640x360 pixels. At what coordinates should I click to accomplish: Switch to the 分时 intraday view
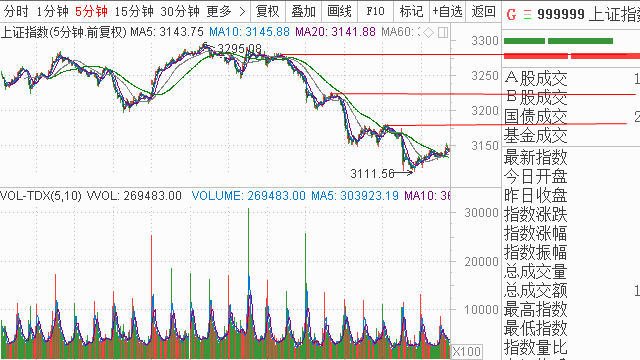16,11
